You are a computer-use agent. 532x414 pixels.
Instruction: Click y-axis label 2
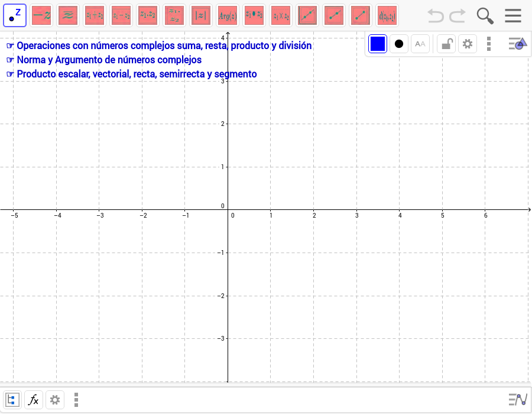(223, 124)
